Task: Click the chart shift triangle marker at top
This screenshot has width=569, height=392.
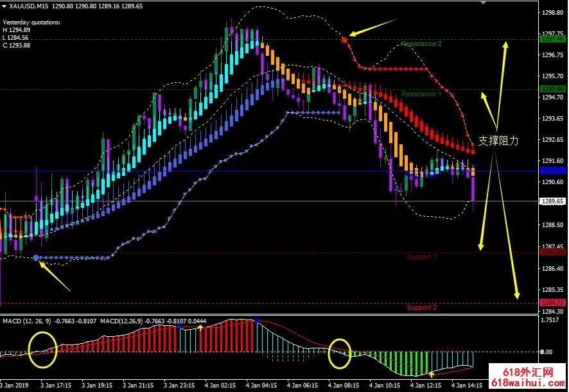Action: click(x=484, y=3)
